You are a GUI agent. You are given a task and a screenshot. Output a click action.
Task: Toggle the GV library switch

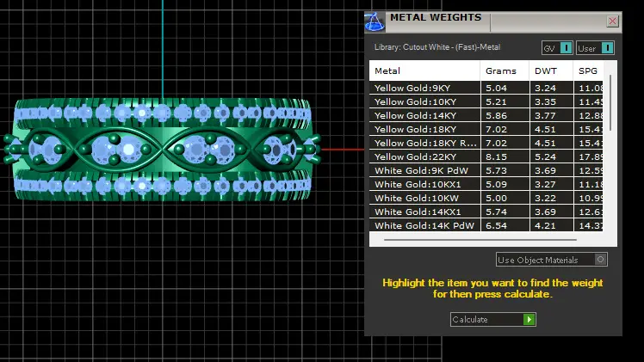click(557, 48)
